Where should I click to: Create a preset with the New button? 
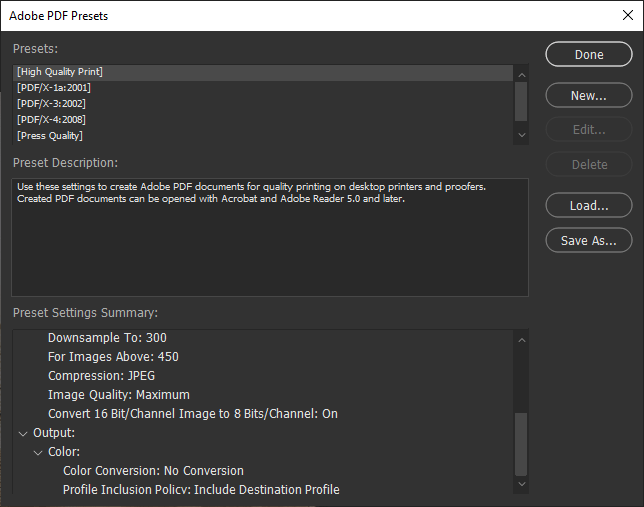pos(589,96)
